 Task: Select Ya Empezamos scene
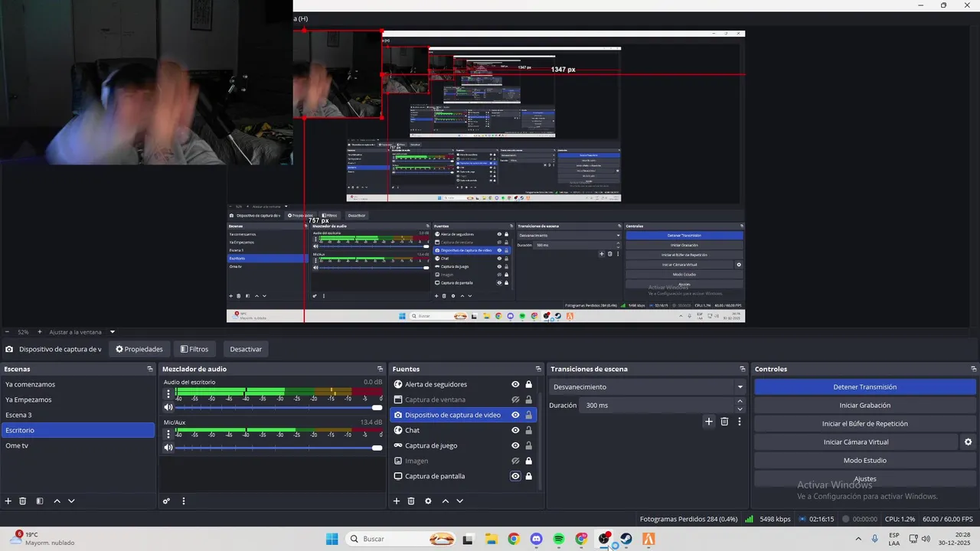78,399
